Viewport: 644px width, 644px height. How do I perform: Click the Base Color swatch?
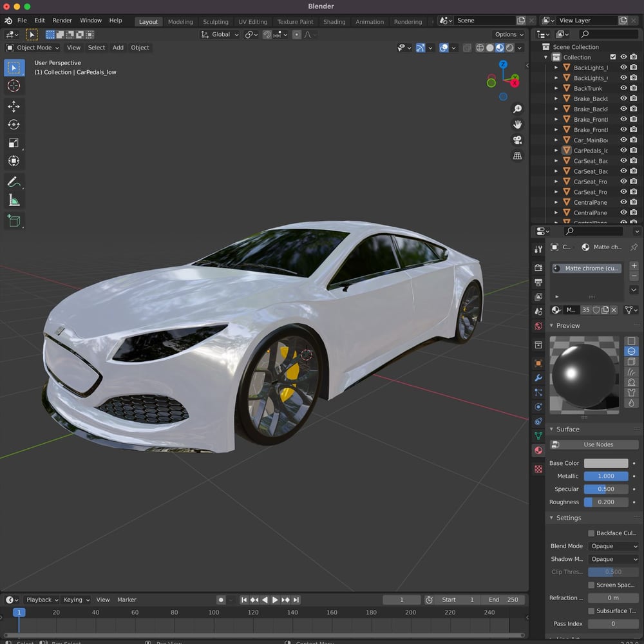click(605, 463)
